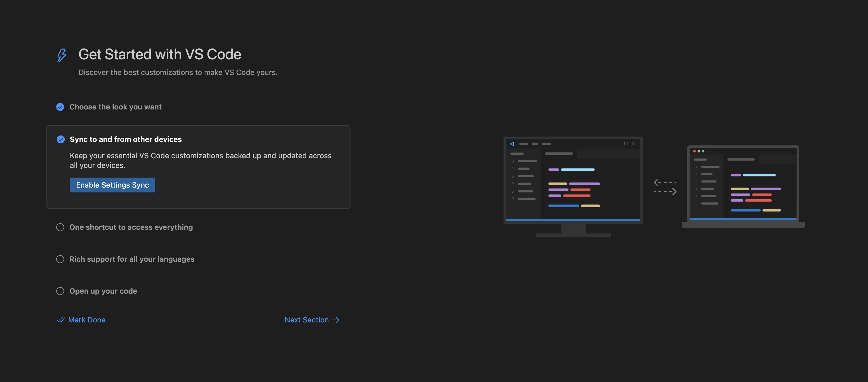Viewport: 868px width, 382px height.
Task: Click the blue checkmark beside Sync to devices
Action: [61, 139]
